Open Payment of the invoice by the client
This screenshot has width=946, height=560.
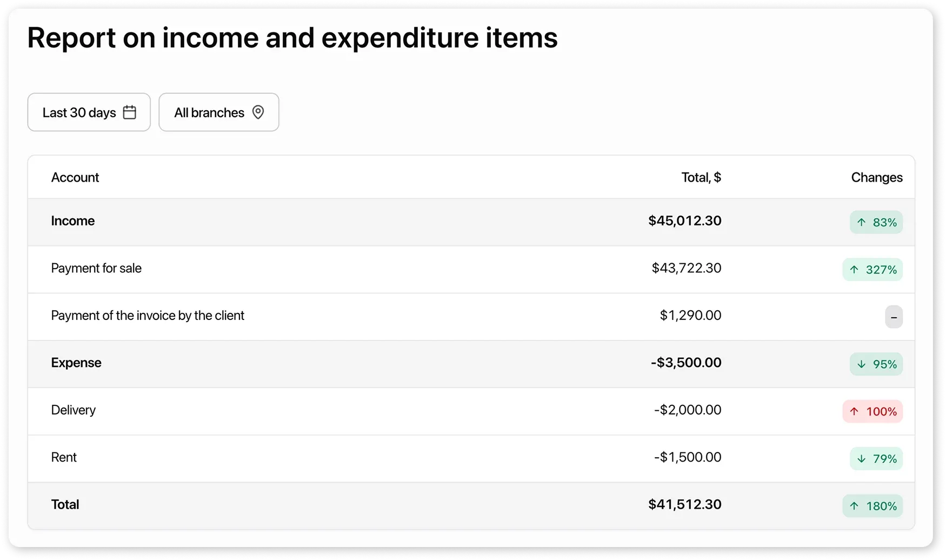click(x=148, y=316)
